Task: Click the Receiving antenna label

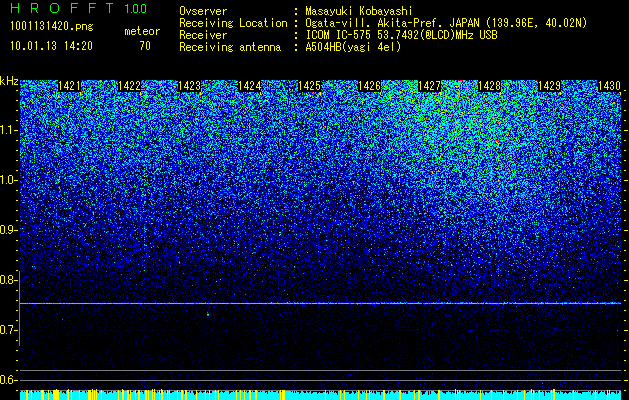Action: point(230,47)
